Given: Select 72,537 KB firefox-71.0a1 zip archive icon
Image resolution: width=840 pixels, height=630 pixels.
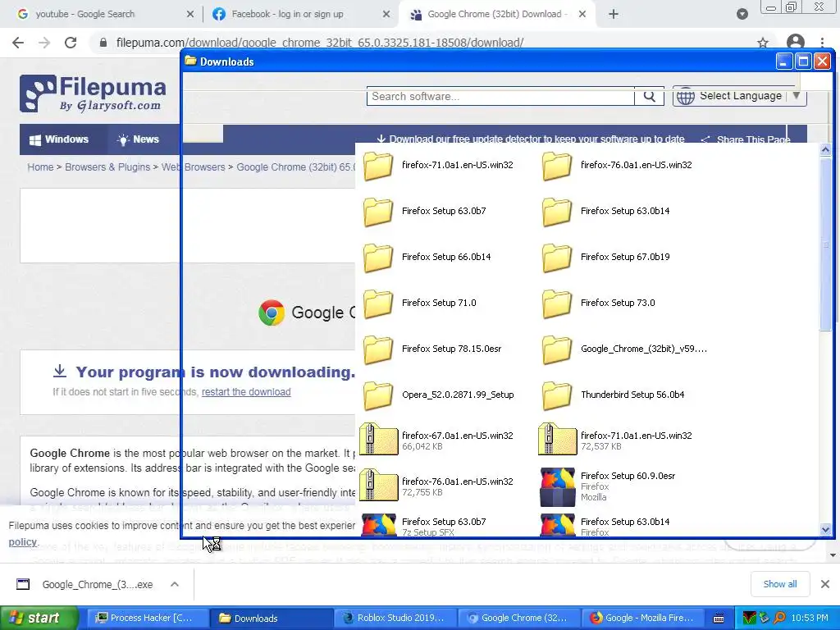Looking at the screenshot, I should coord(558,440).
